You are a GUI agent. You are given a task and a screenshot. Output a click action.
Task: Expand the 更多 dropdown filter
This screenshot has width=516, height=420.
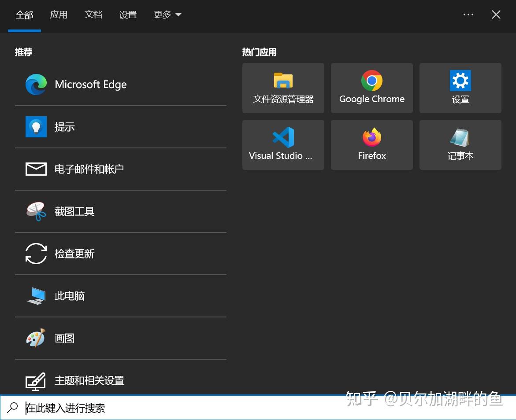point(167,15)
